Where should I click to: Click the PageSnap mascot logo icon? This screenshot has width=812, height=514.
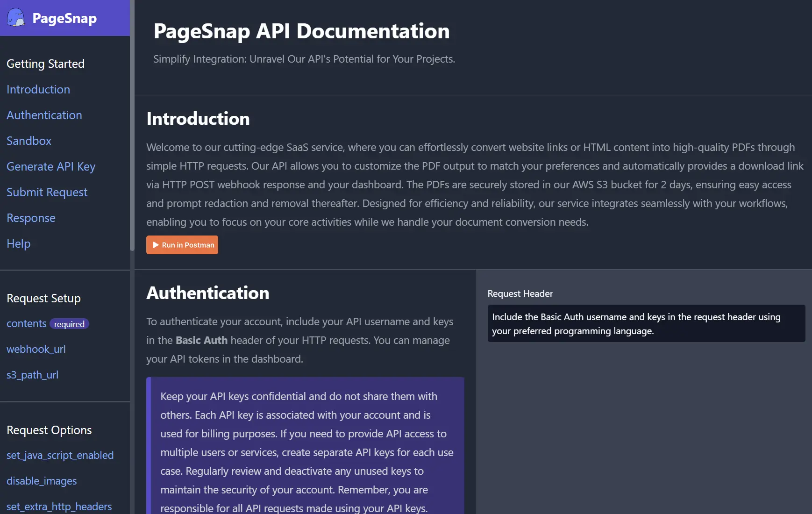pyautogui.click(x=16, y=18)
